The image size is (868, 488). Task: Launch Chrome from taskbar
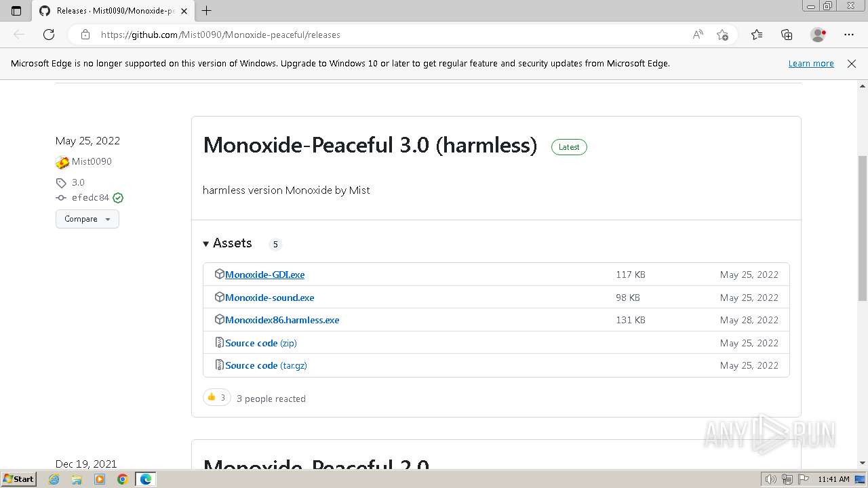pyautogui.click(x=122, y=479)
